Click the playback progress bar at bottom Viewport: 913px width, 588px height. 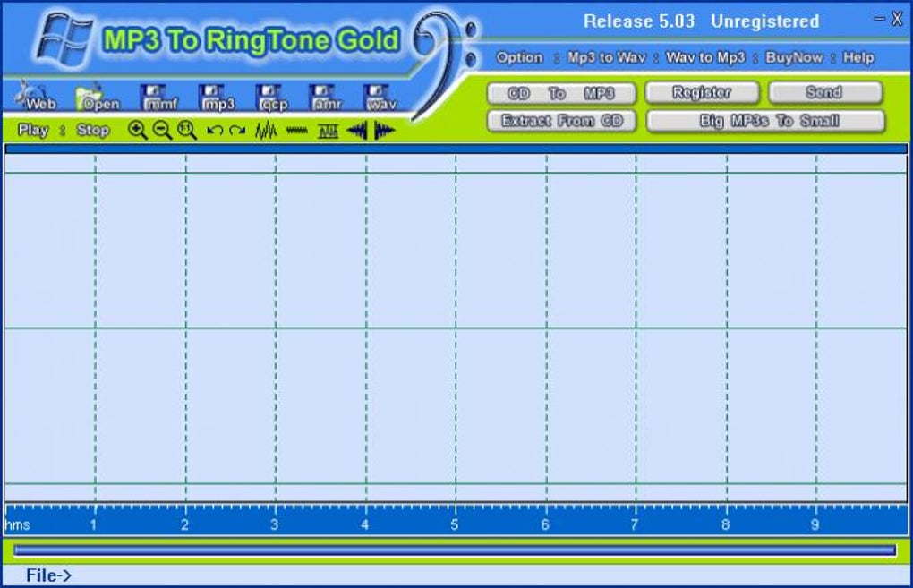click(x=454, y=550)
